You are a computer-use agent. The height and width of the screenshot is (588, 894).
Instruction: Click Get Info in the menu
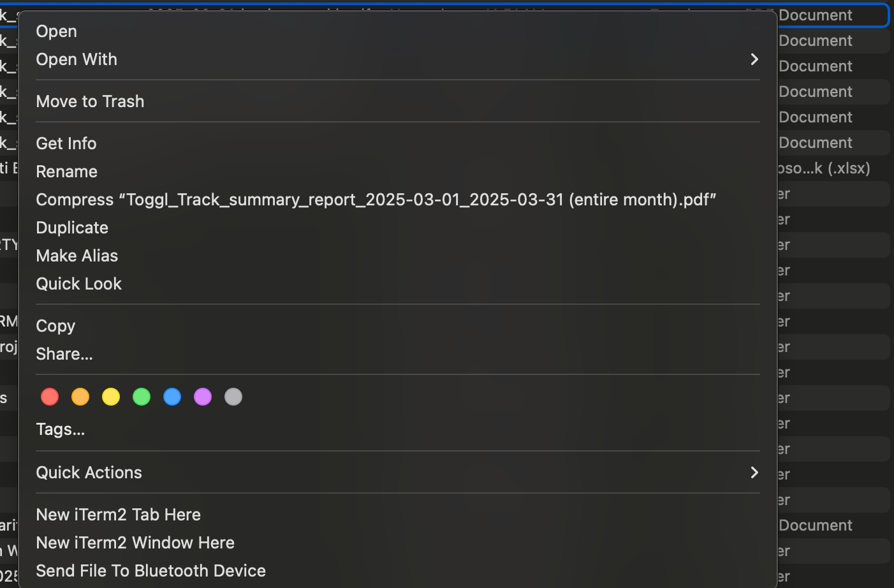(398, 143)
